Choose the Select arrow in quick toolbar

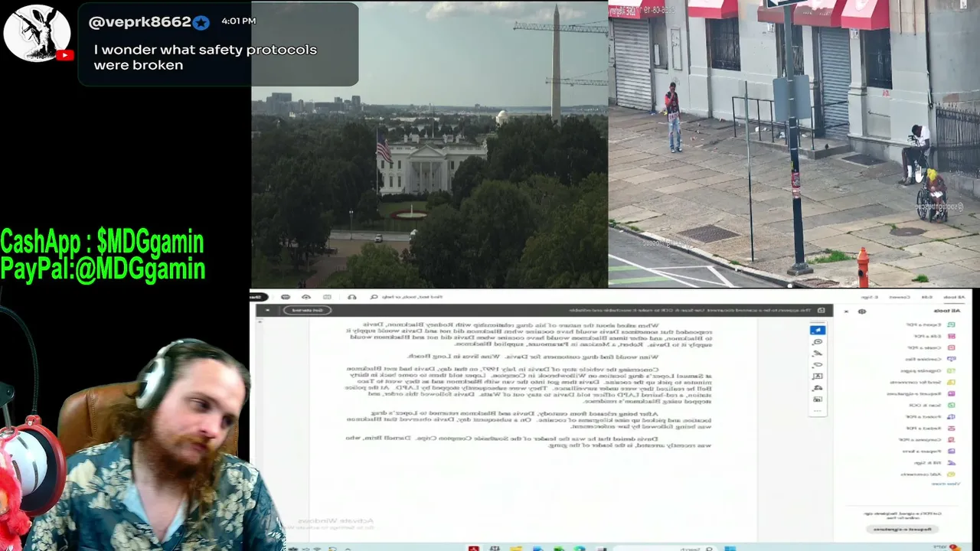pyautogui.click(x=817, y=330)
